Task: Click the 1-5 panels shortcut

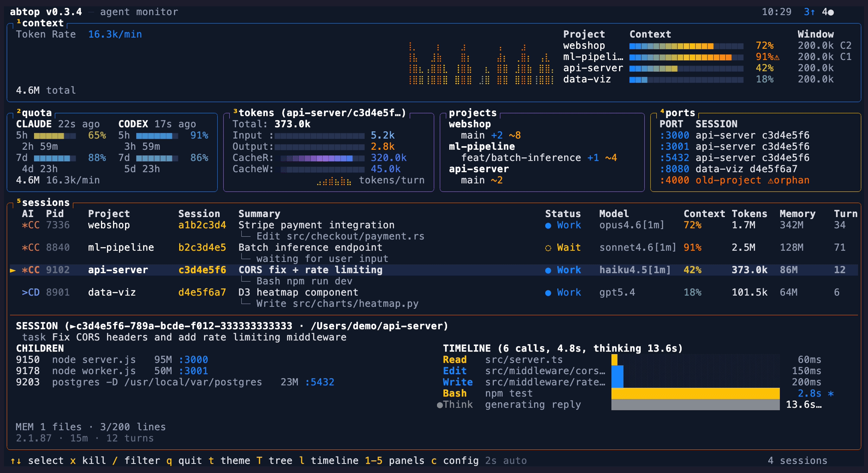Action: pos(395,460)
